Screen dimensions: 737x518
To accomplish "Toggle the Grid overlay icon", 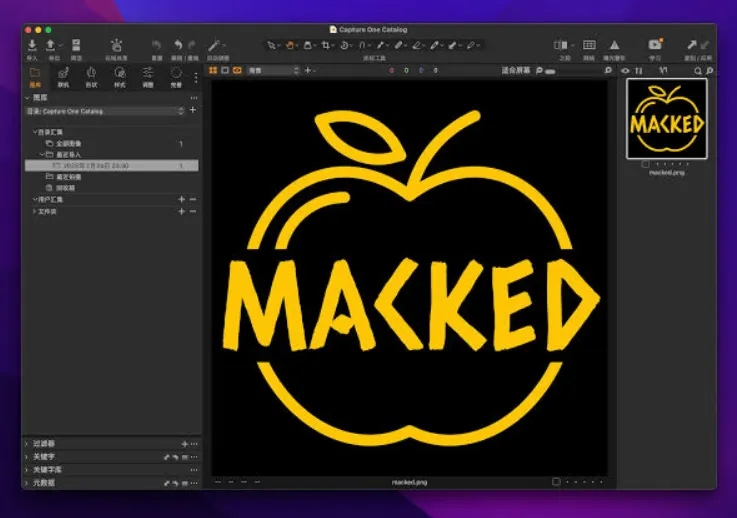I will coord(589,45).
